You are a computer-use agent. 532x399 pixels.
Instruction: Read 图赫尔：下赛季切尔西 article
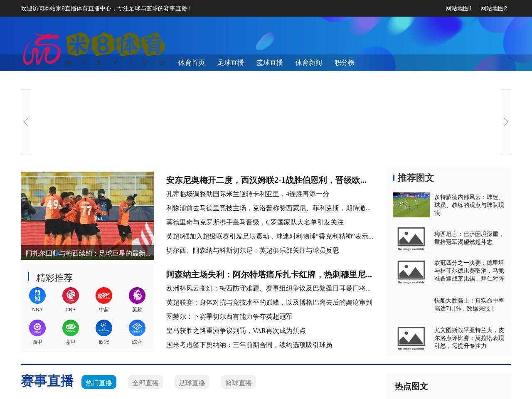(229, 317)
